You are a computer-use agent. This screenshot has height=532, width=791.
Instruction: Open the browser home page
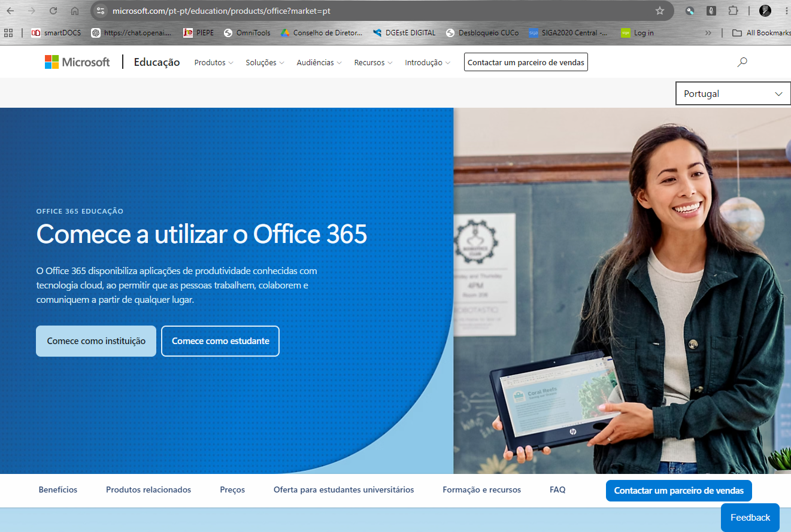(x=75, y=11)
